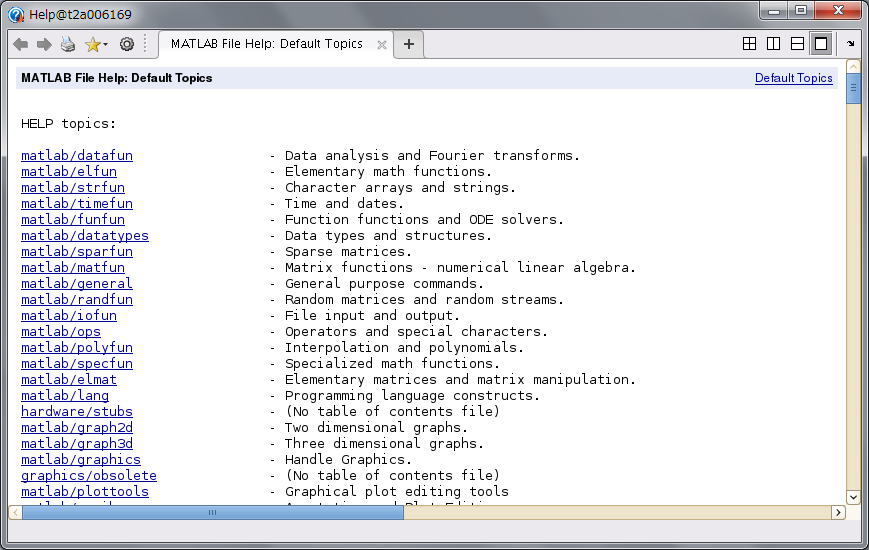Click 'Handle Graphics.' description text

point(349,460)
